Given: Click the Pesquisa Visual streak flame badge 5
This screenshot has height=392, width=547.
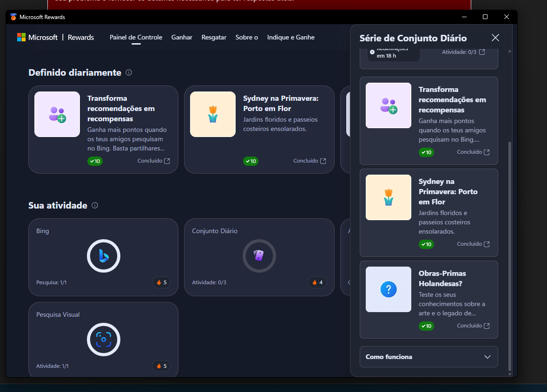Looking at the screenshot, I should tap(161, 366).
